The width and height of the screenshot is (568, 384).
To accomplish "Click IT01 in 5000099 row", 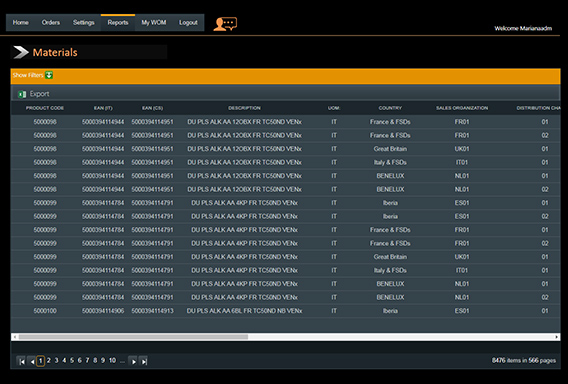I will (462, 270).
